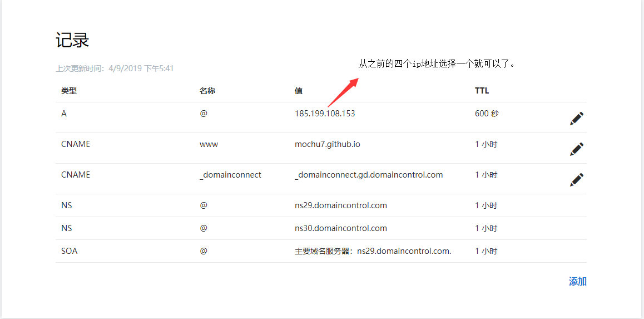Click the CNAME type in www row

click(76, 145)
